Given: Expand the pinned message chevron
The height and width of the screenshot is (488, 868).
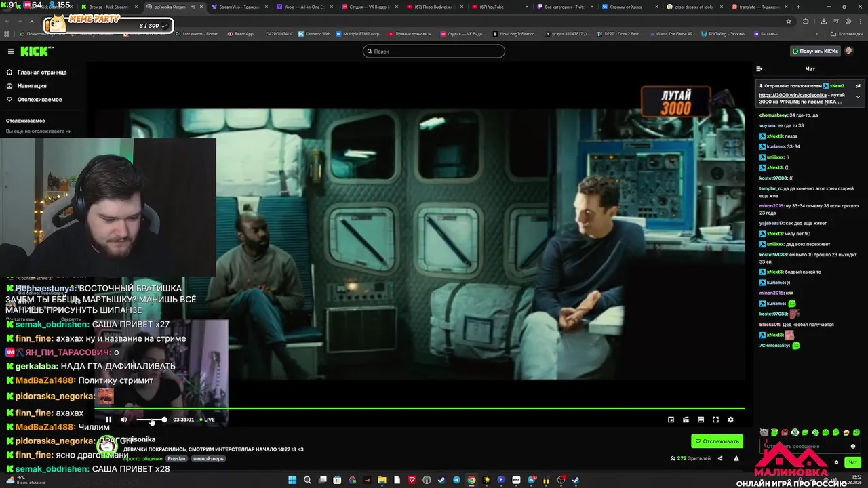Looking at the screenshot, I should coord(858,96).
